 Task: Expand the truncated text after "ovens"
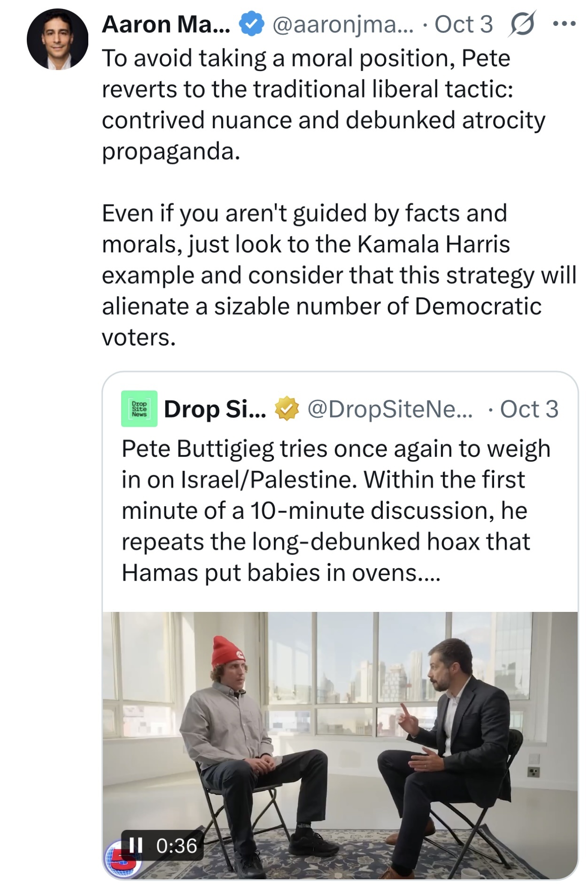coord(428,573)
